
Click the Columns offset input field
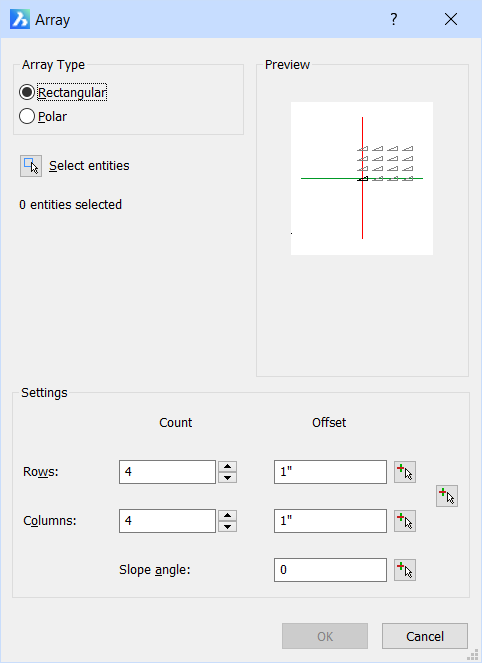tap(330, 521)
